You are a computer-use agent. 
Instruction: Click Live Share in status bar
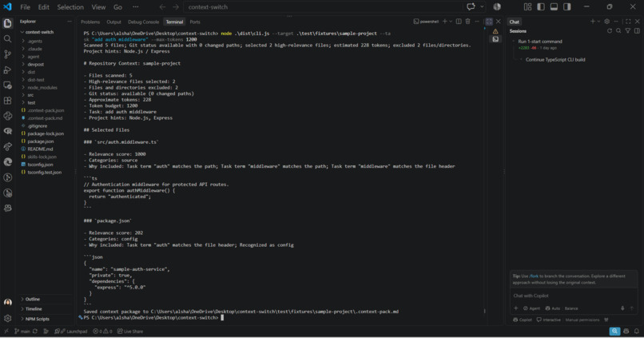pos(130,331)
